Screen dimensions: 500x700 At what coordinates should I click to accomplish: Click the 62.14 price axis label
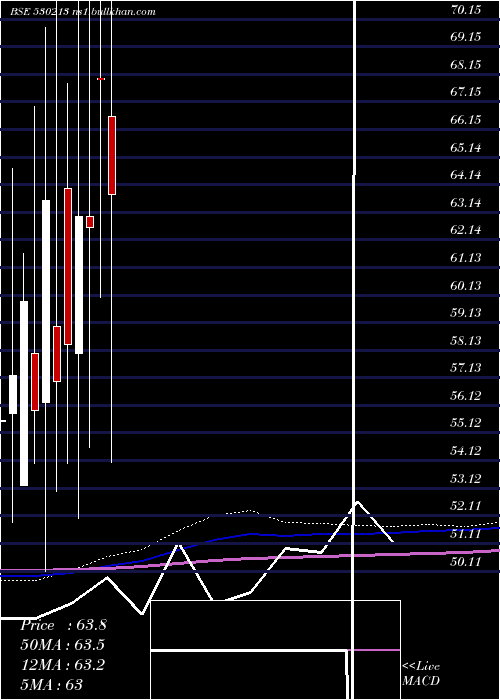click(x=466, y=230)
